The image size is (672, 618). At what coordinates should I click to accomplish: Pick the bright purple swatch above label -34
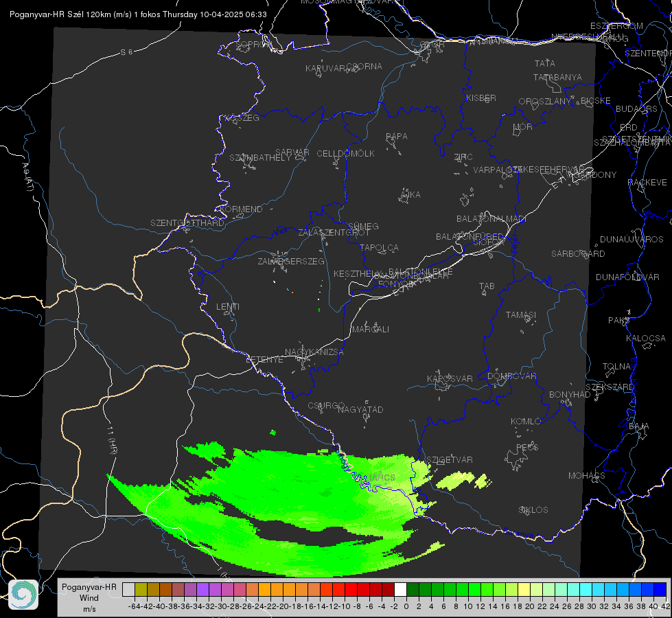tap(202, 589)
